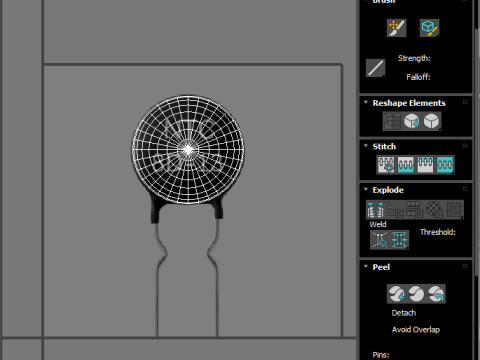Click the Strength: label

(414, 58)
